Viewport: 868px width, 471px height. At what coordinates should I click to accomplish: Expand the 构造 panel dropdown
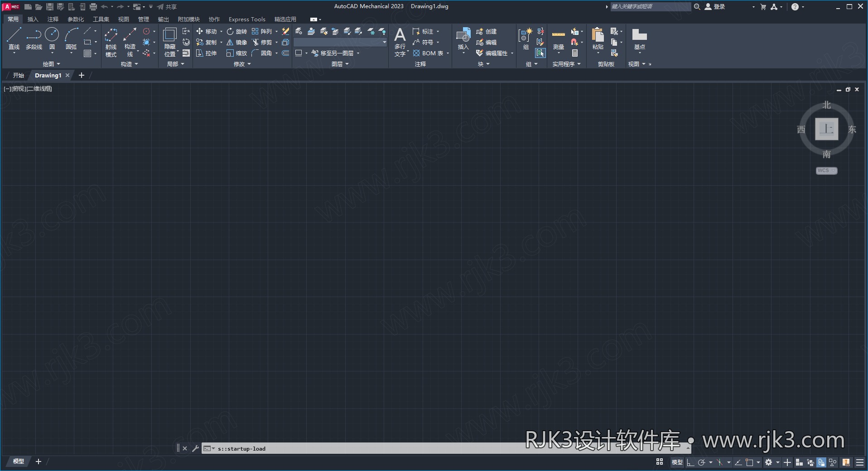[129, 64]
